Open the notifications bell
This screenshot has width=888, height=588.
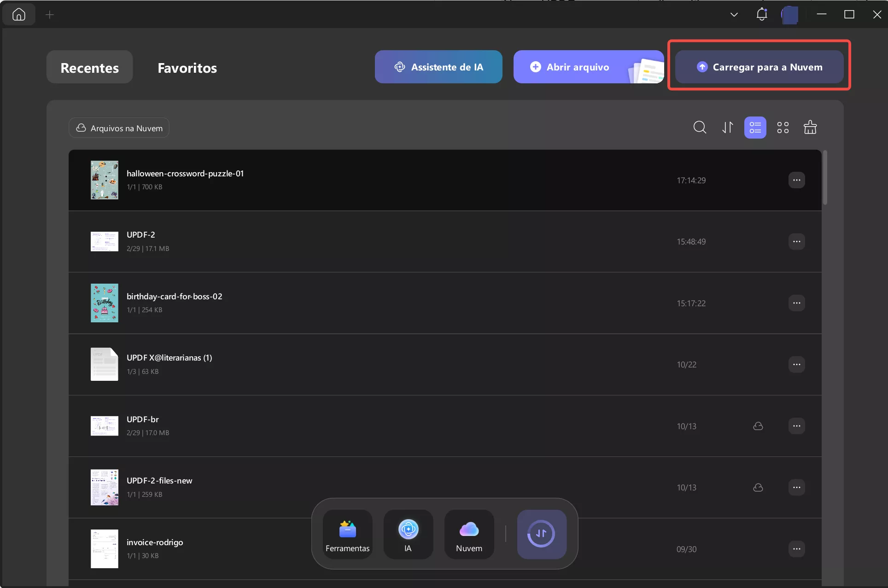click(761, 14)
